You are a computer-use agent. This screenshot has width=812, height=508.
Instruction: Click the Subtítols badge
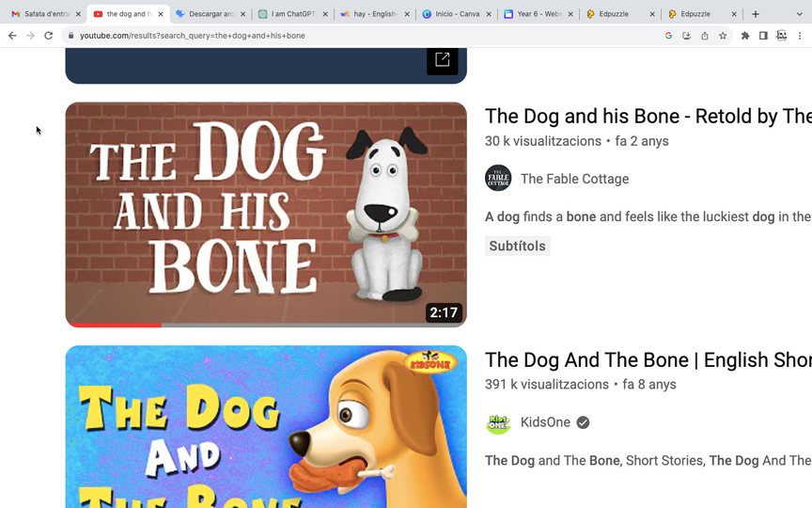(517, 246)
